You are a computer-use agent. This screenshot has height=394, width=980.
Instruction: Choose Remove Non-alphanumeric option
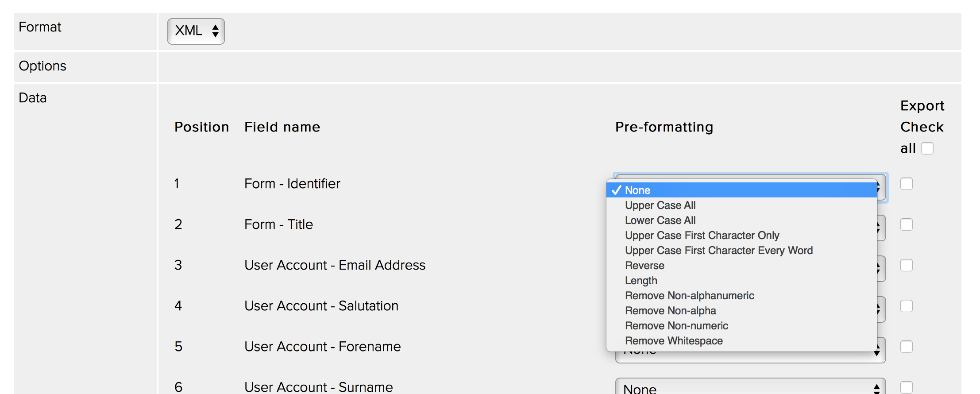click(x=689, y=296)
